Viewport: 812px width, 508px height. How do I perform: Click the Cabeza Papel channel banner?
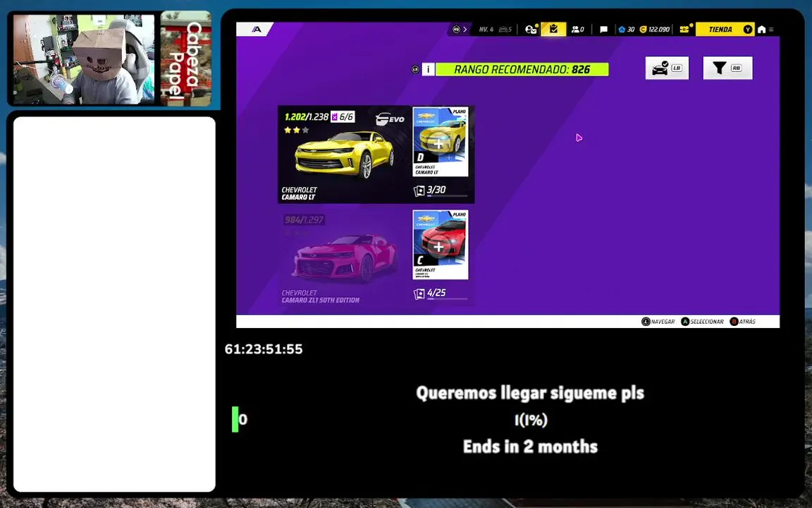tap(186, 58)
